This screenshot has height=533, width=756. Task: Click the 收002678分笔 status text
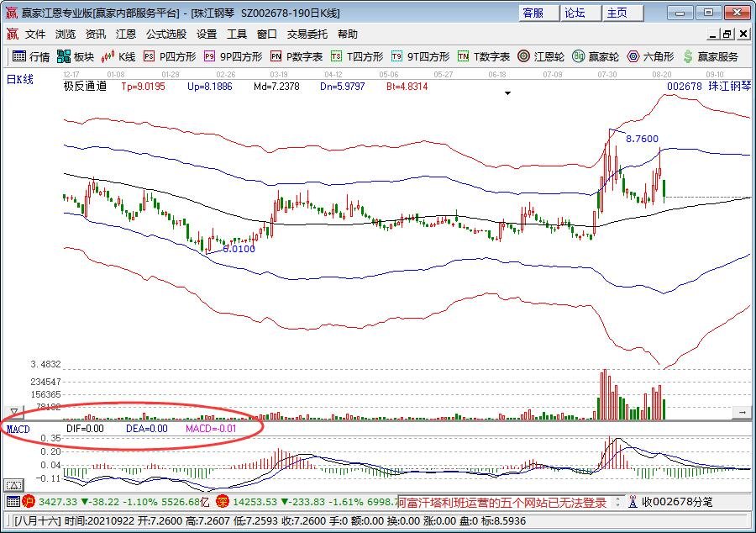677,502
